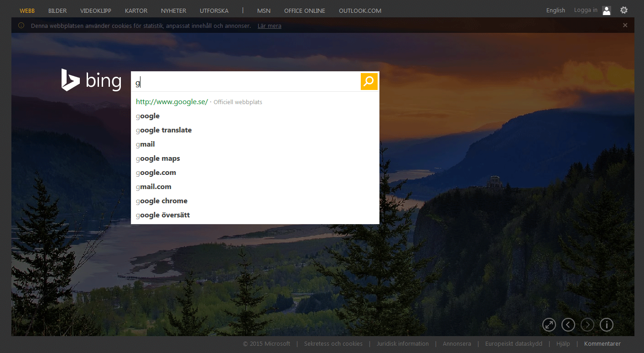
Task: Select the WEBB tab
Action: click(27, 11)
